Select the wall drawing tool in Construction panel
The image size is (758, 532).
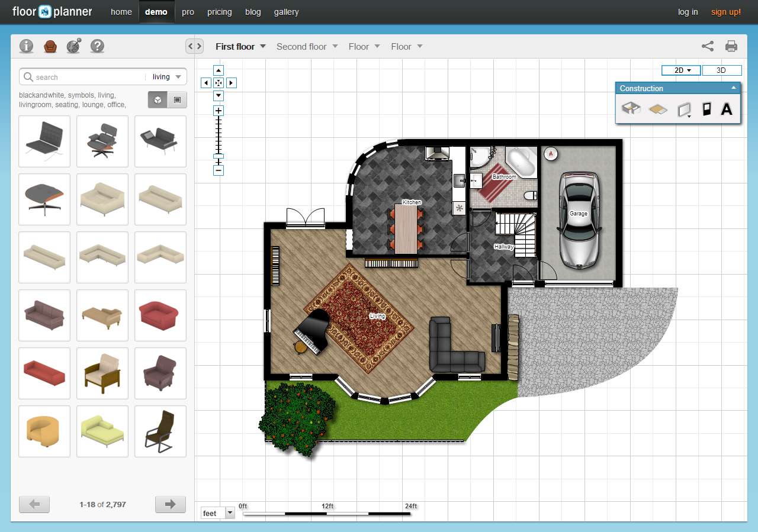point(631,108)
